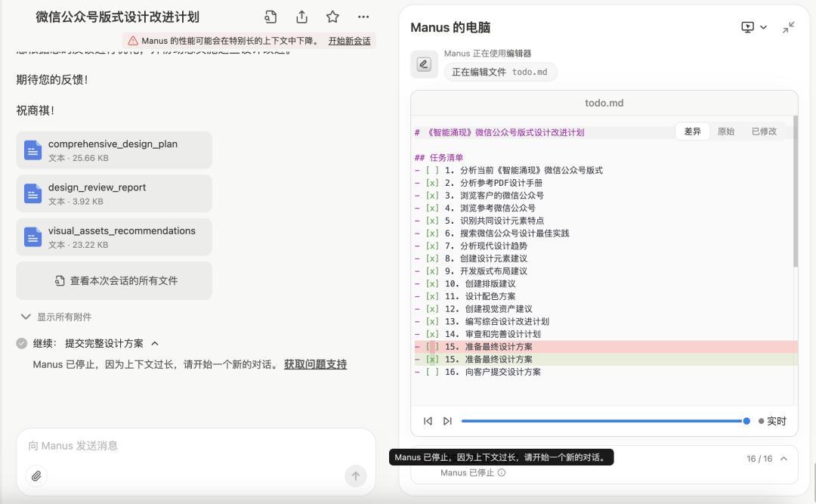Image resolution: width=816 pixels, height=504 pixels.
Task: Open design_review_report file attachment
Action: [114, 193]
